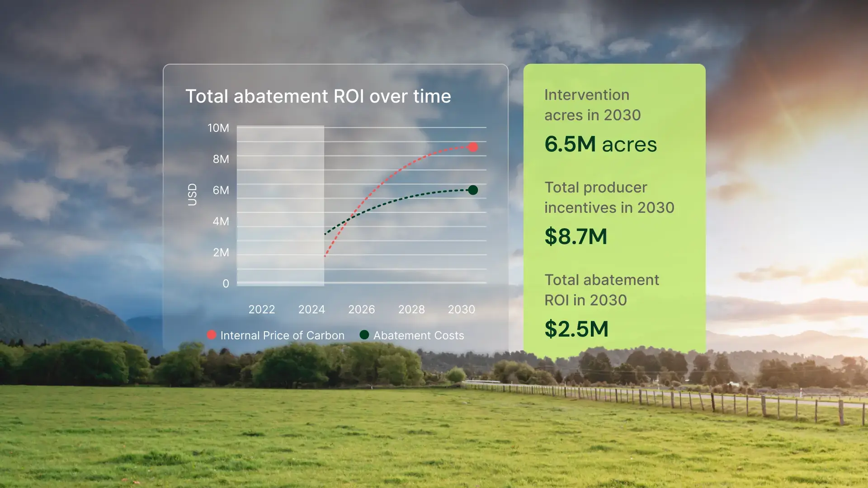The width and height of the screenshot is (868, 488).
Task: Click the Internal Price of Carbon legend label
Action: (x=282, y=335)
